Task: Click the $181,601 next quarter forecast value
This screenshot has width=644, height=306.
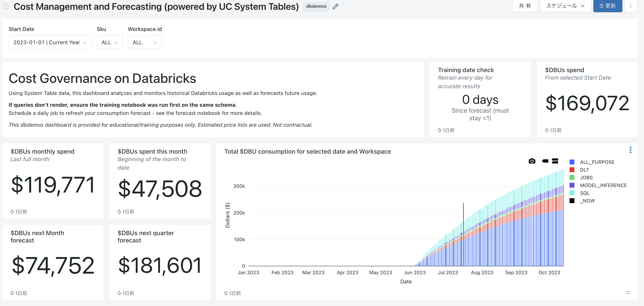Action: [x=160, y=265]
